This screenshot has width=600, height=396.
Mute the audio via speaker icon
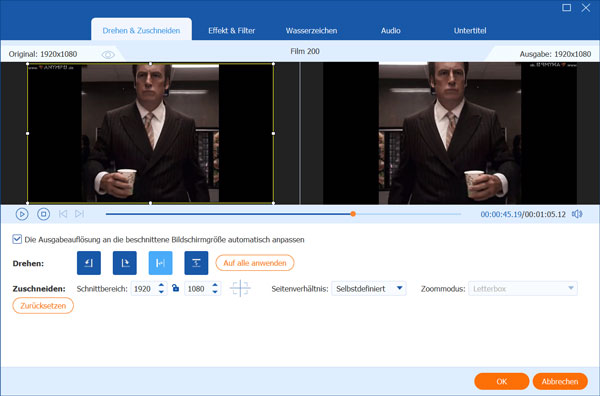coord(577,214)
